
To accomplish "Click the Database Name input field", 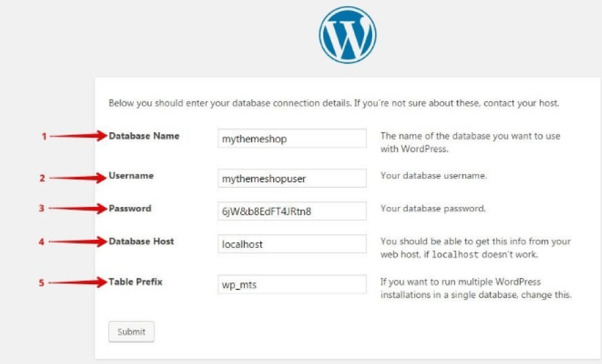I will point(292,138).
